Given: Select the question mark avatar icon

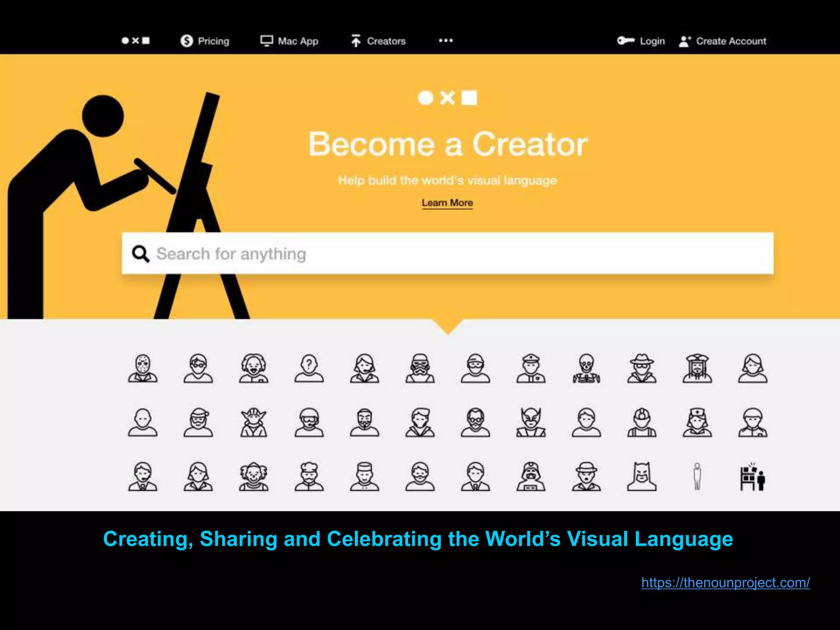Looking at the screenshot, I should tap(309, 368).
